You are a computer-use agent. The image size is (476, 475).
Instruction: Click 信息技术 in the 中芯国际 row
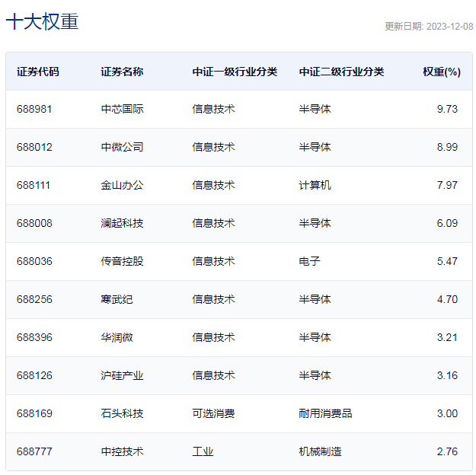click(x=213, y=109)
